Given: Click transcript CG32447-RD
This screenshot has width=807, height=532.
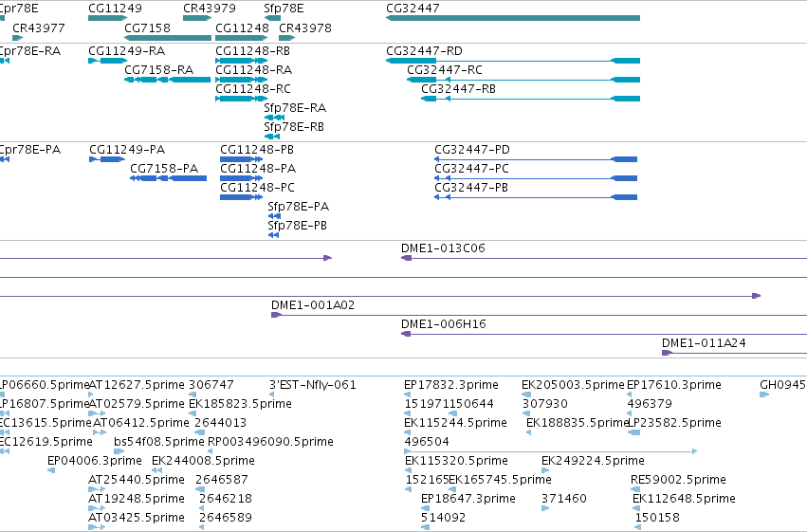Looking at the screenshot, I should (x=513, y=61).
